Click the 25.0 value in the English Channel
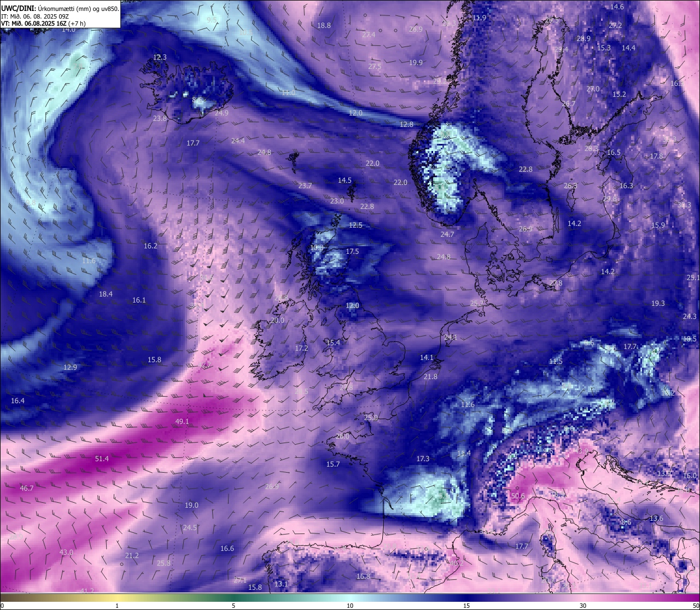Screen dimensions: 700x610 [371, 417]
